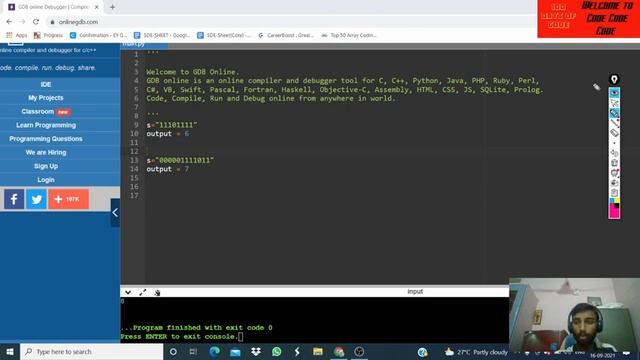Reload the page
The height and width of the screenshot is (360, 640).
tap(36, 22)
